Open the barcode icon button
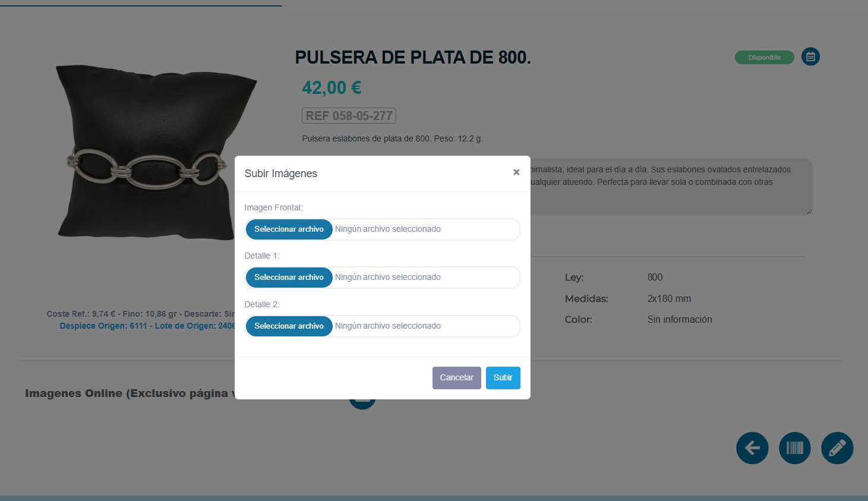The image size is (868, 501). click(x=795, y=448)
